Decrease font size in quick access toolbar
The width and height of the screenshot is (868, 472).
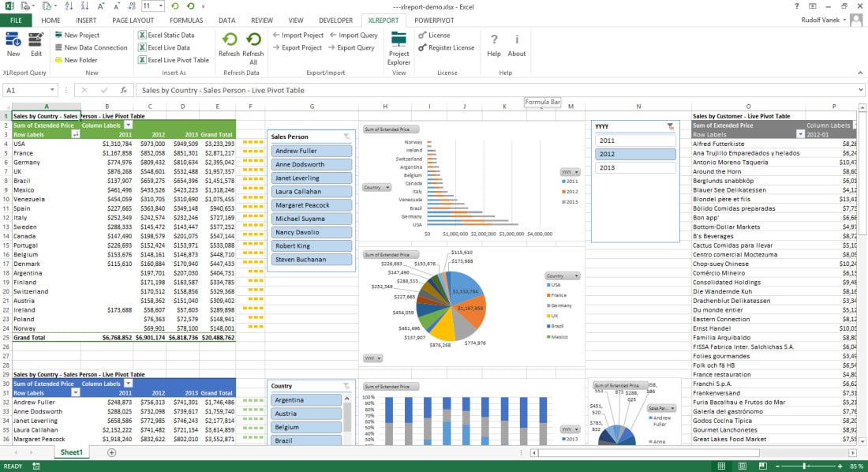pos(116,6)
